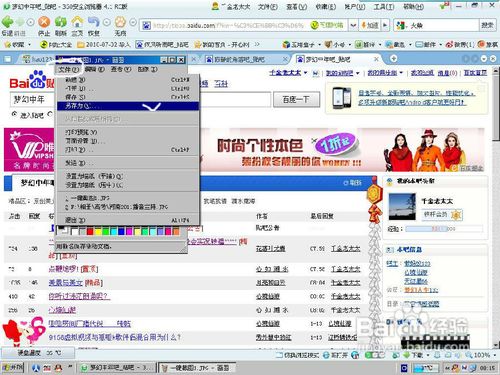Viewport: 500px width, 375px height.
Task: Click the Baidu Tieba search input field
Action: (140, 99)
